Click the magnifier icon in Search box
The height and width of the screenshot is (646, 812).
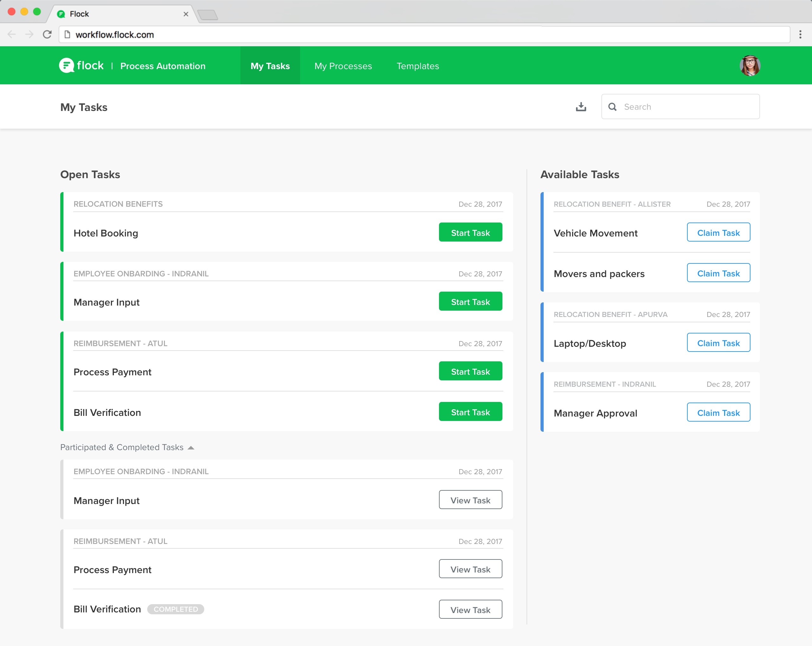pyautogui.click(x=612, y=107)
